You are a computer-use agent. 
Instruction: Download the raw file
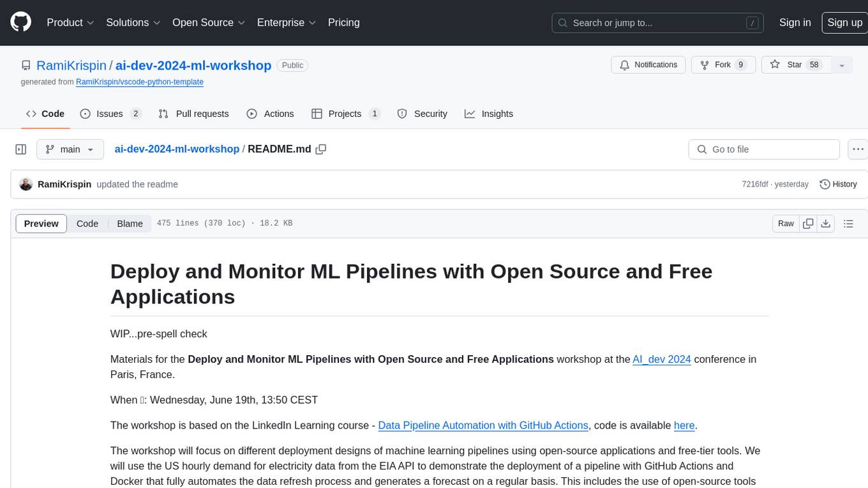point(826,224)
